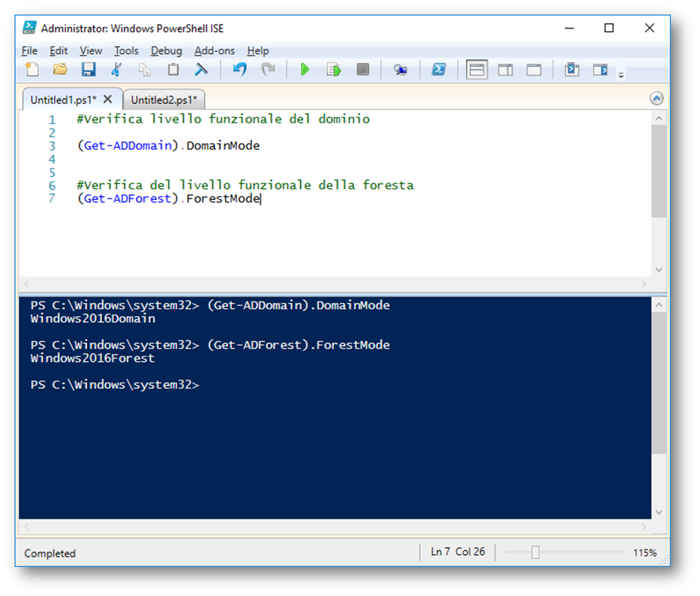The image size is (700, 596).
Task: Launch PowerShell.exe from the toolbar icon
Action: 438,69
